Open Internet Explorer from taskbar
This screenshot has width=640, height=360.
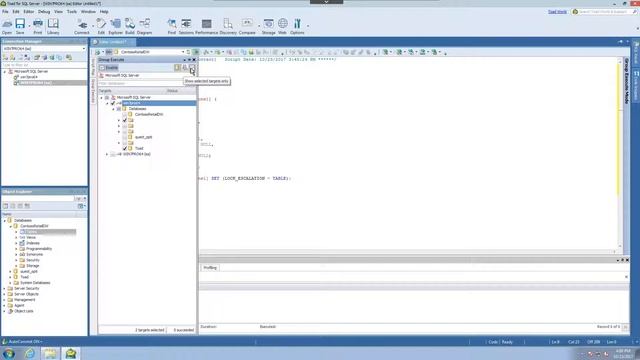coord(29,353)
